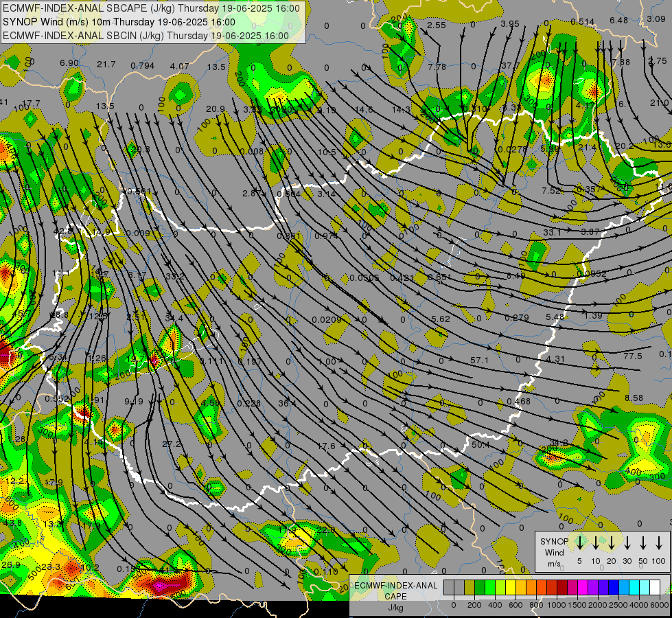The image size is (672, 618).
Task: Select the SBCAPE title line at top
Action: point(151,8)
